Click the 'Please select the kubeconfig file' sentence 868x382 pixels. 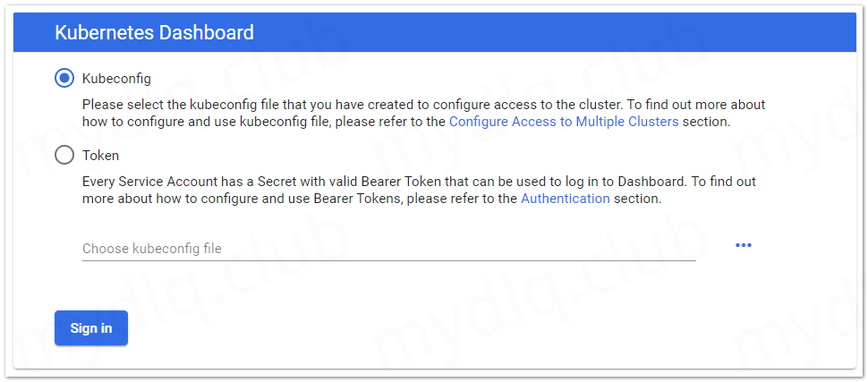tap(268, 105)
